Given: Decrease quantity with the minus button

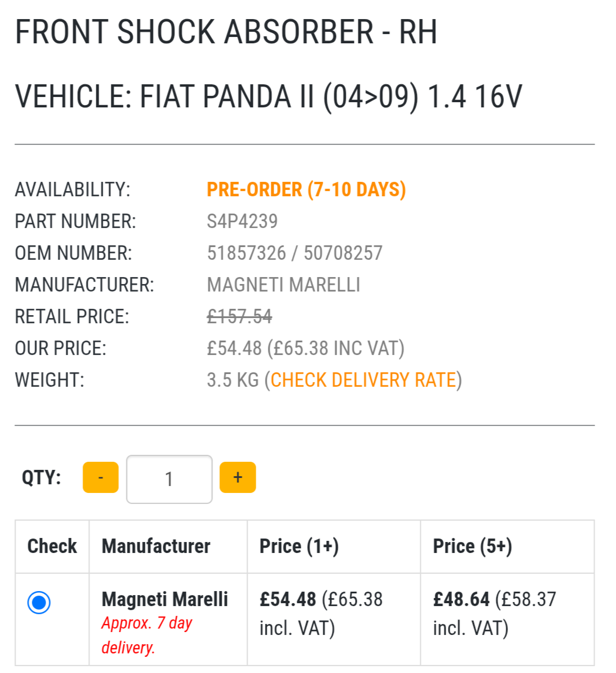Looking at the screenshot, I should 100,477.
